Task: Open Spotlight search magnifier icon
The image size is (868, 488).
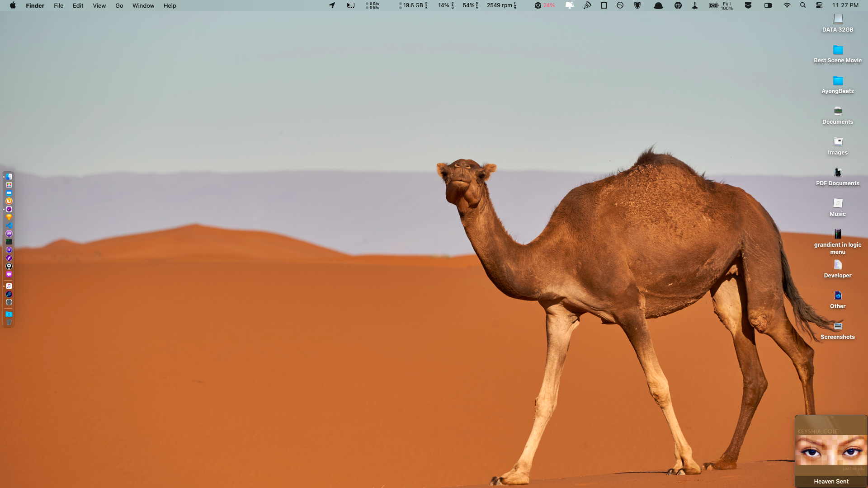Action: (803, 5)
